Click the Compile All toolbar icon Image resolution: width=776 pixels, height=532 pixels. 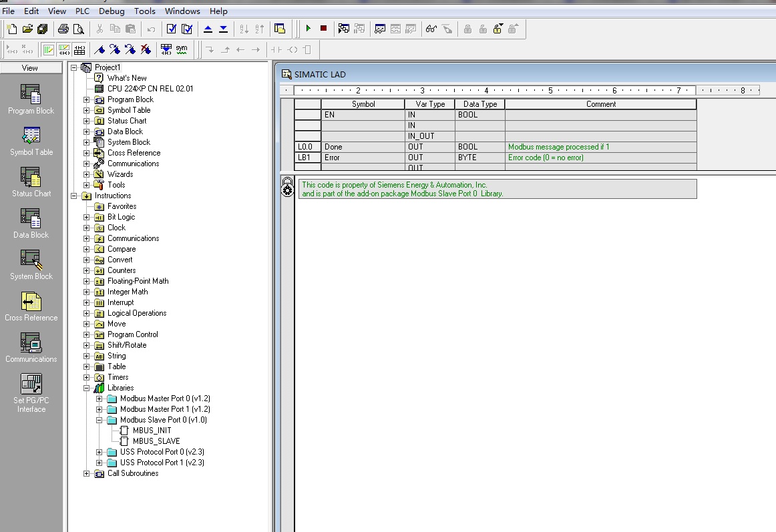point(186,29)
